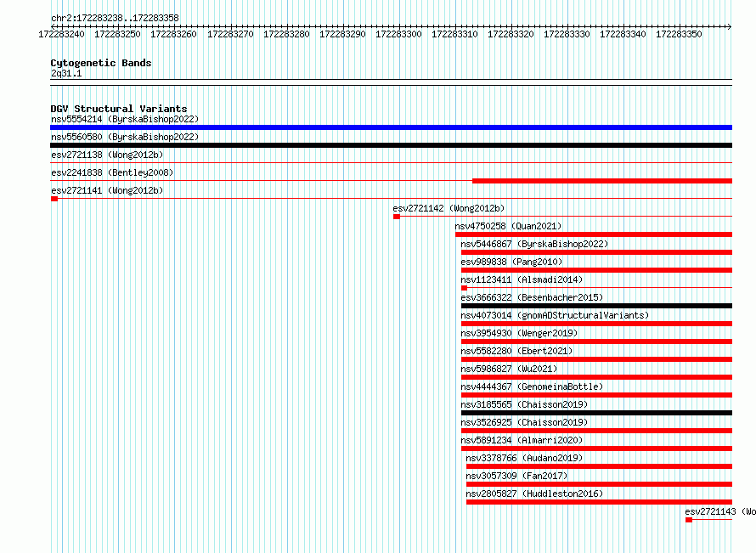The height and width of the screenshot is (553, 756).
Task: Click ruler position 172283260
Action: click(173, 34)
